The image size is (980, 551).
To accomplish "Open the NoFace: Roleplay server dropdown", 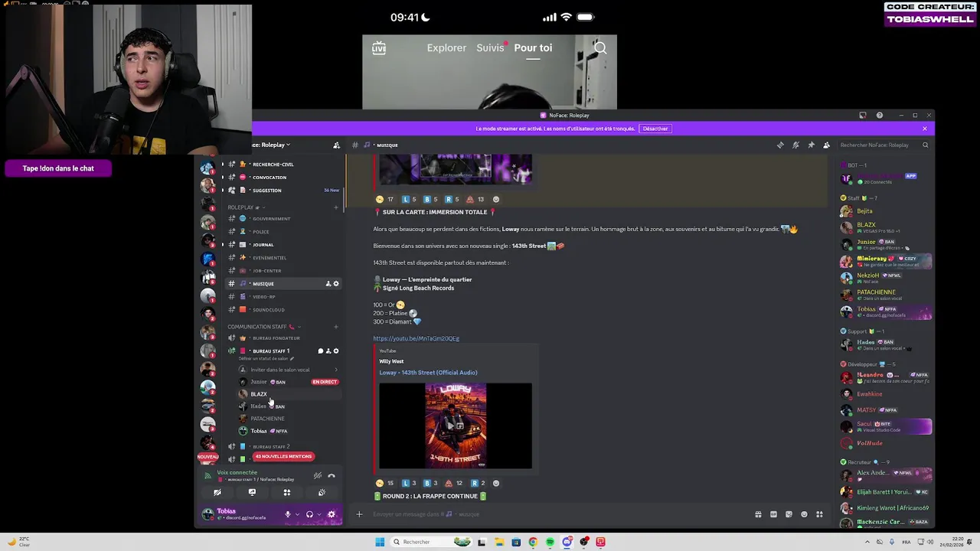I will pos(272,145).
